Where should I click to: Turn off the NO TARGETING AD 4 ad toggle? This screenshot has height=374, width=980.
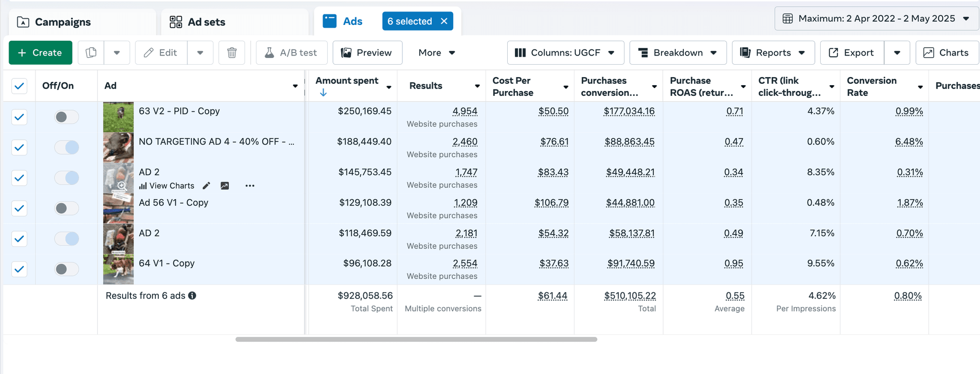click(66, 147)
